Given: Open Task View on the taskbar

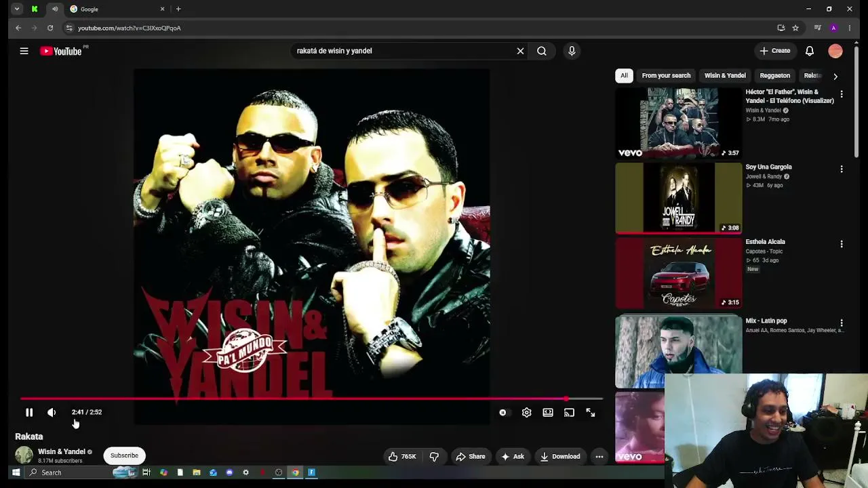Looking at the screenshot, I should coord(146,472).
